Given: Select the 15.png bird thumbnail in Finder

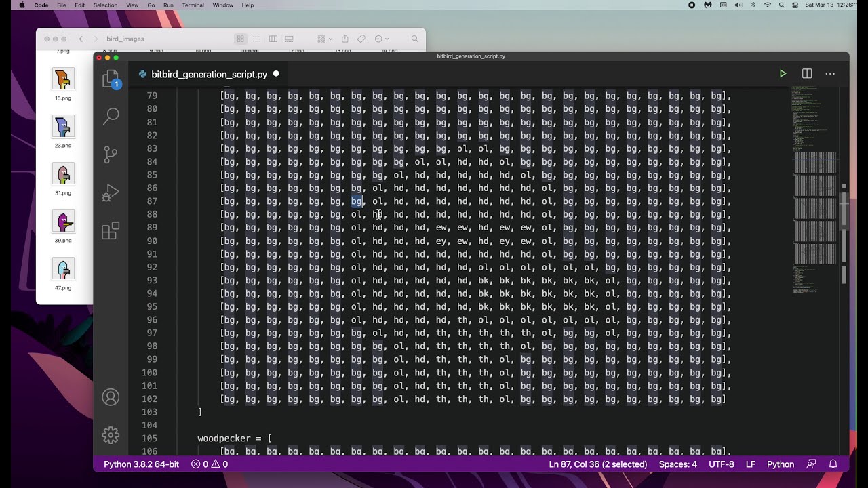Looking at the screenshot, I should (x=63, y=79).
